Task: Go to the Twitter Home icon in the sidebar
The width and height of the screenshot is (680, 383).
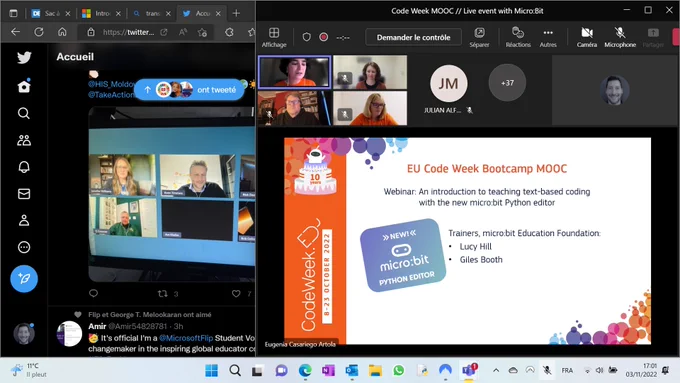Action: click(x=24, y=86)
